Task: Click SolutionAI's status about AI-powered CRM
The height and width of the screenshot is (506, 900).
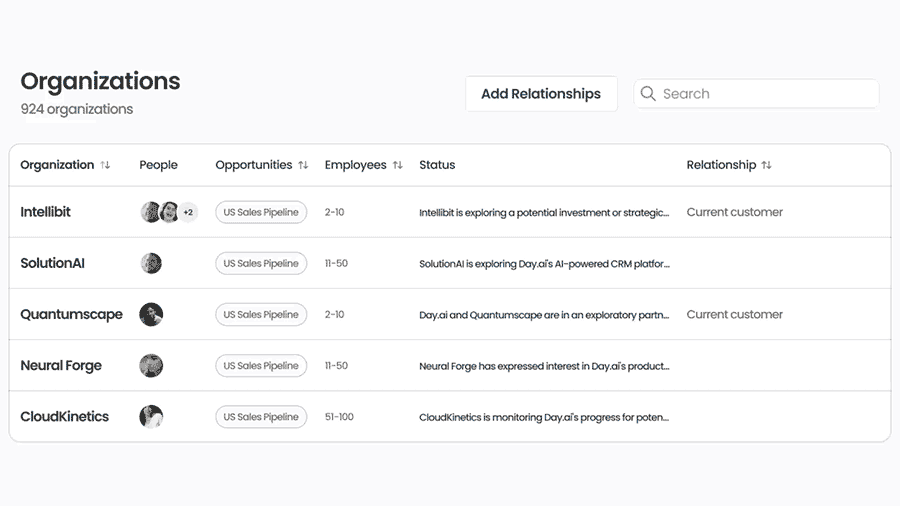Action: (544, 264)
